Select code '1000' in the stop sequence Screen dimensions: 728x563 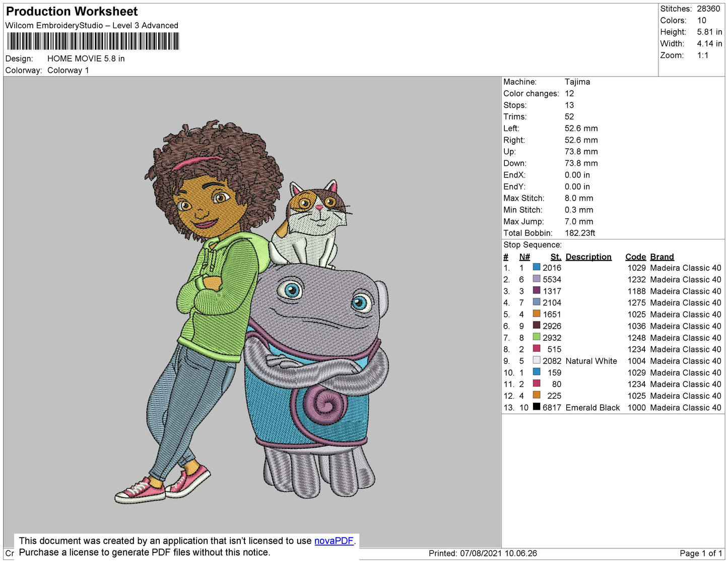point(637,407)
